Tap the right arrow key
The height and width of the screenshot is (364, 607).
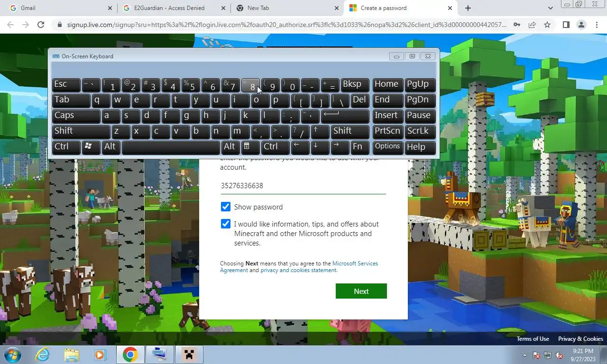point(340,147)
